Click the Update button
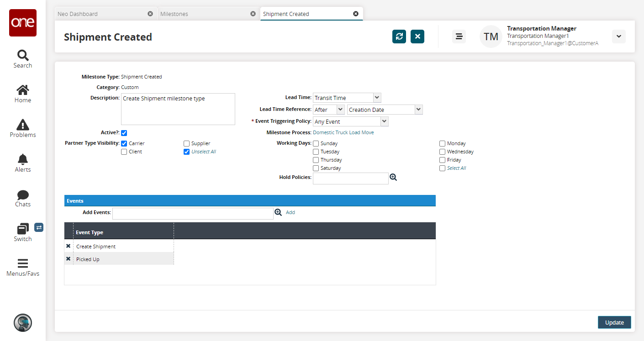Image resolution: width=644 pixels, height=341 pixels. pyautogui.click(x=614, y=322)
